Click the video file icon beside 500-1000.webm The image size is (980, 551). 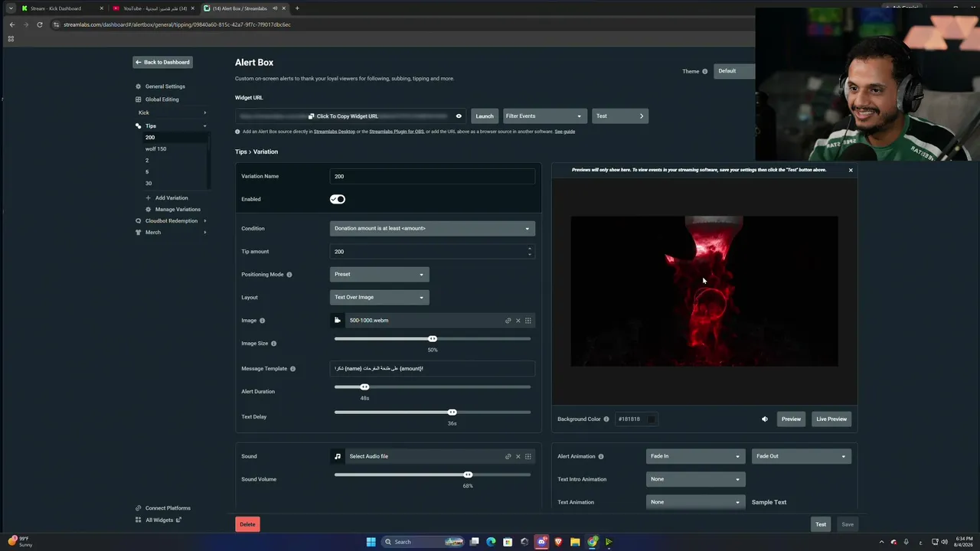[338, 321]
